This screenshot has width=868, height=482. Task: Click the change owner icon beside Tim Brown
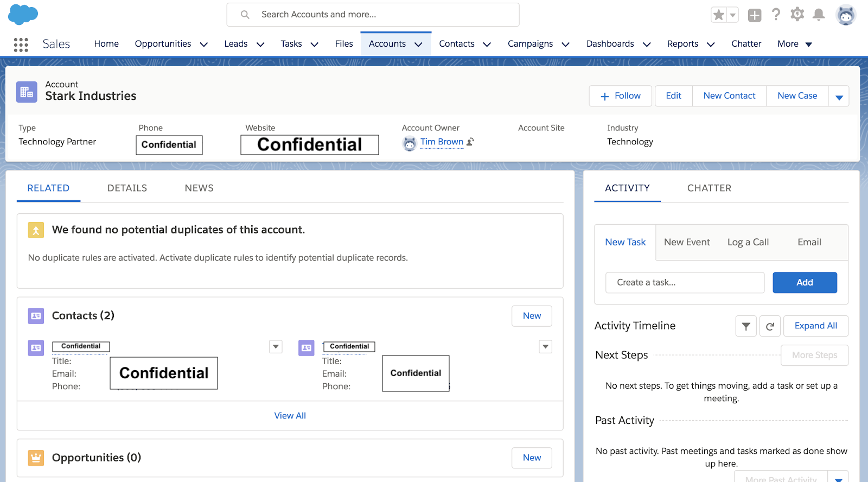470,142
